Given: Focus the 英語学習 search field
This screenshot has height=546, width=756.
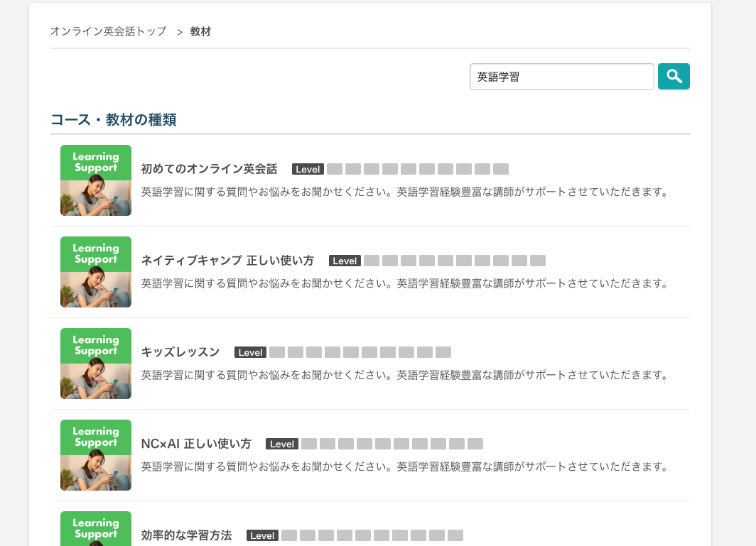Looking at the screenshot, I should 562,77.
